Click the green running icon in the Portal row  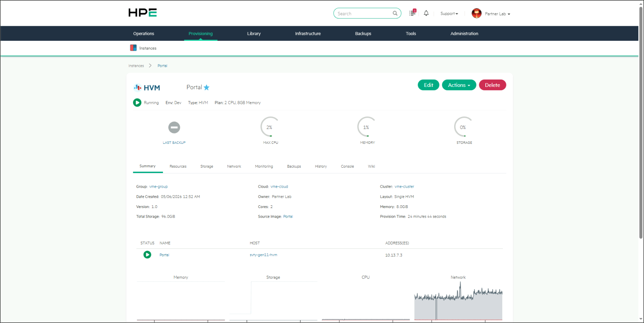[147, 255]
